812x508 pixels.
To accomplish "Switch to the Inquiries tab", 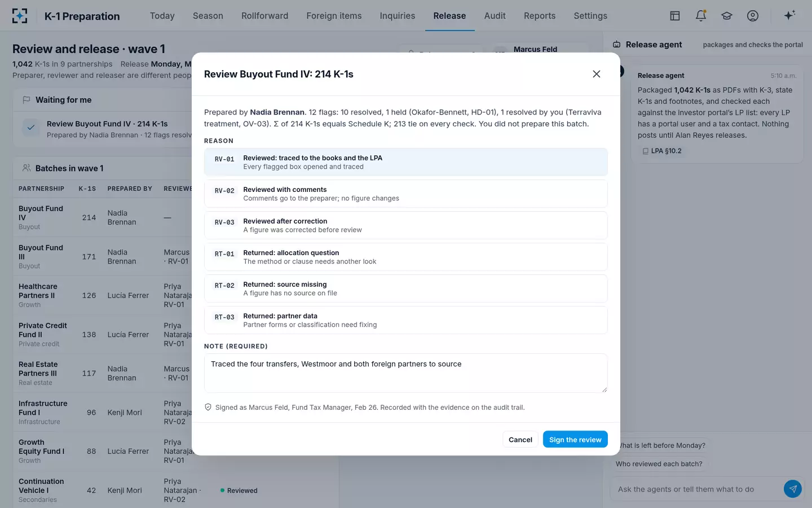I will click(398, 16).
